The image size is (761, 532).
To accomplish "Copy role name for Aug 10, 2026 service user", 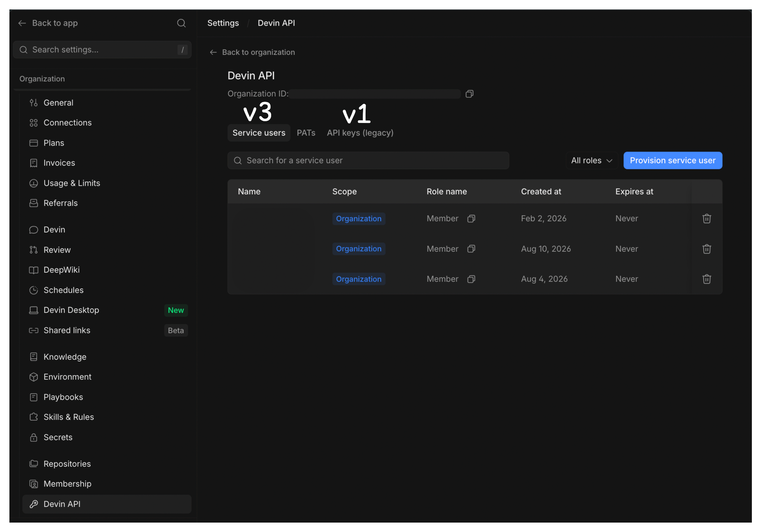I will 471,249.
